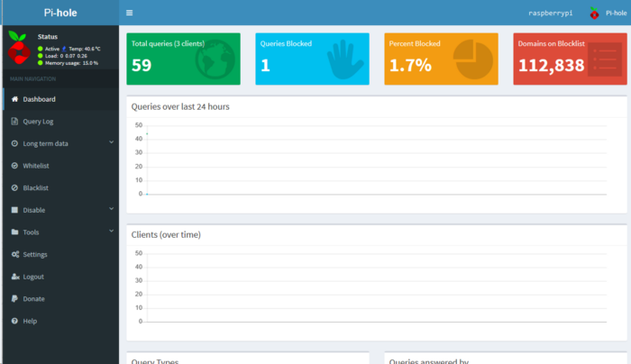Click the Pi-hole raspberry logo in sidebar status

click(19, 48)
